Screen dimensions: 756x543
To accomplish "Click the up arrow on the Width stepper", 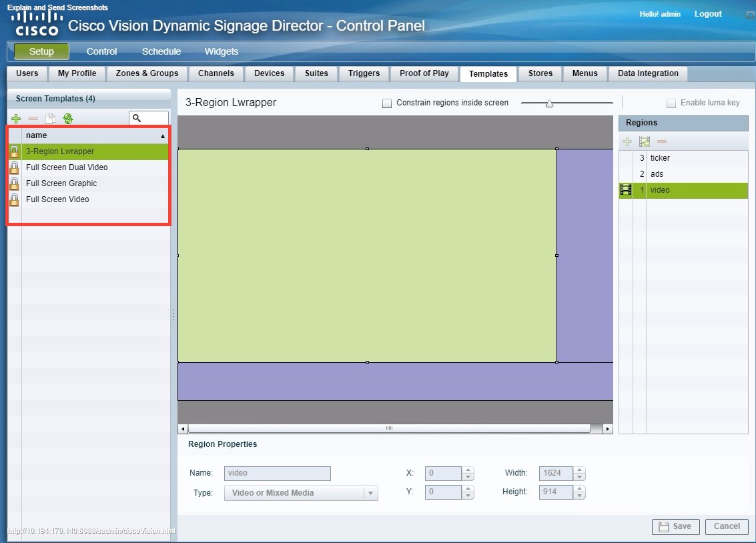I will (578, 470).
